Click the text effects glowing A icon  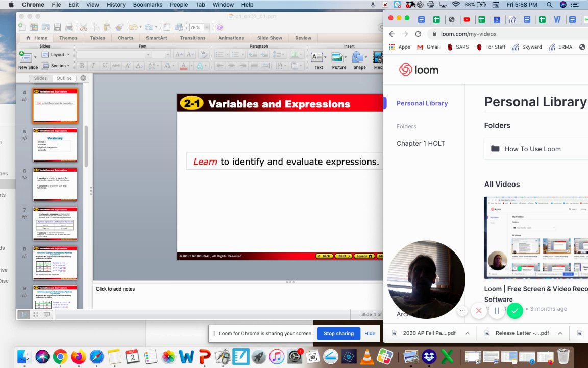point(200,66)
